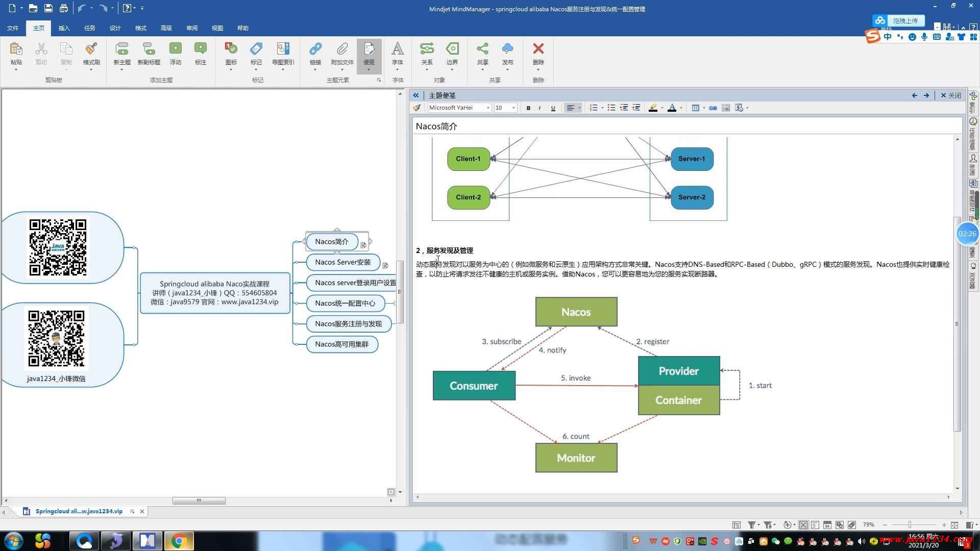Toggle Italic in the notes toolbar
980x551 pixels.
tap(540, 108)
